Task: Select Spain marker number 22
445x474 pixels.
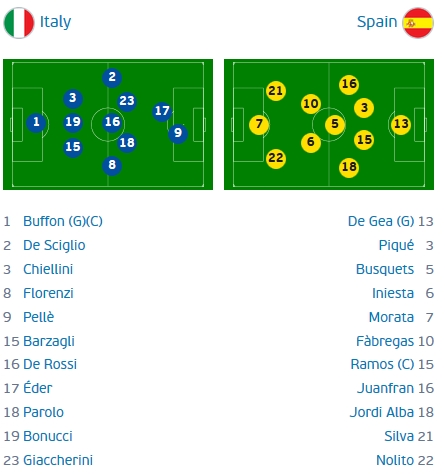Action: (276, 158)
